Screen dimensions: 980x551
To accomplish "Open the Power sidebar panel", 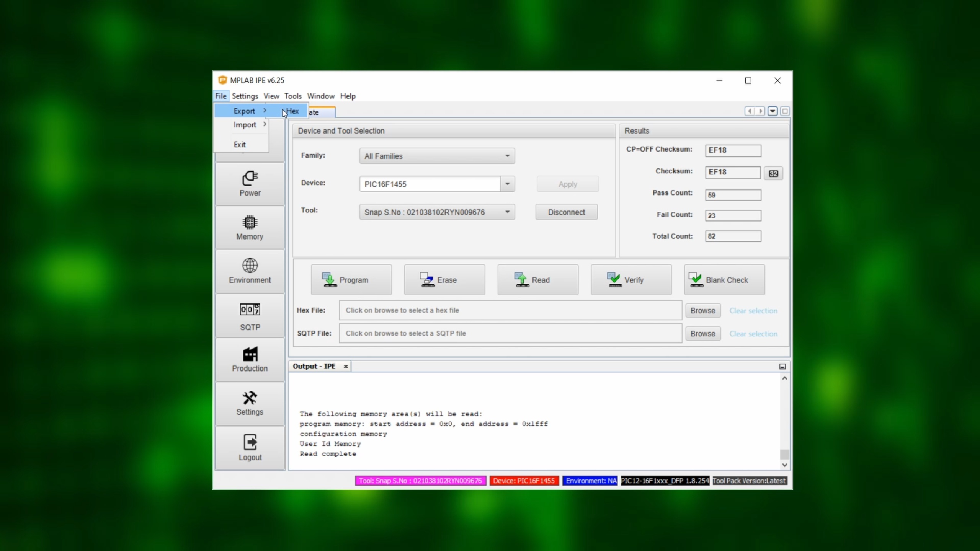I will (x=250, y=184).
